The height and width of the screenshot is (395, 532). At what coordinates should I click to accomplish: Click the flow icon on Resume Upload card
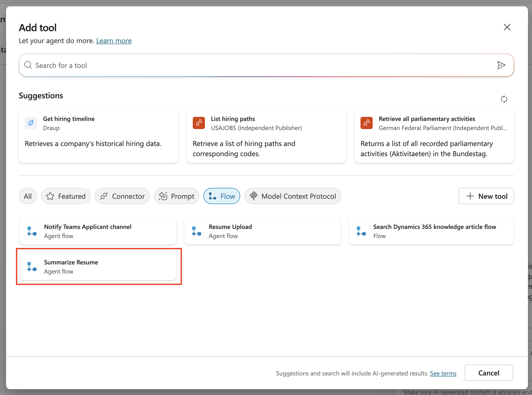[196, 231]
